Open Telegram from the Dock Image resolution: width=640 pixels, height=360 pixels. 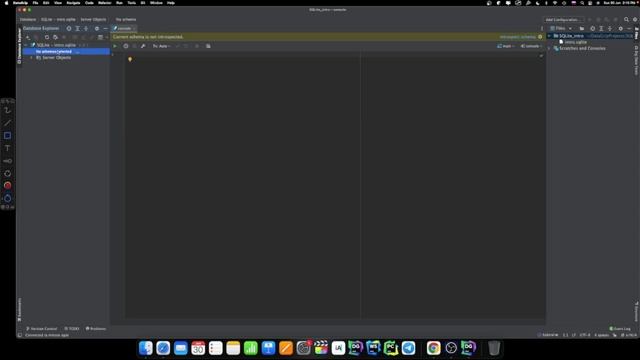point(408,348)
